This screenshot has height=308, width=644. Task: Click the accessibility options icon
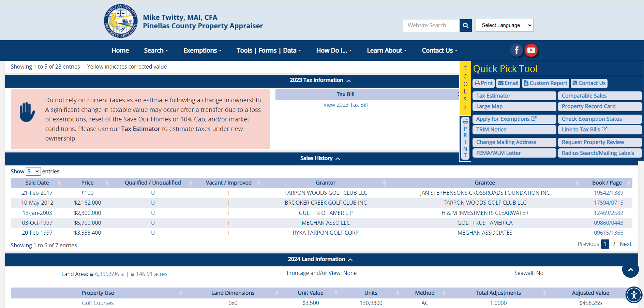(634, 295)
